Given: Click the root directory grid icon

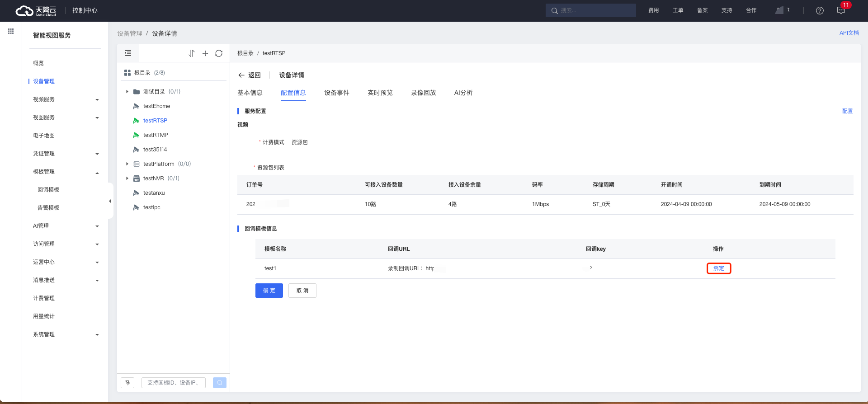Looking at the screenshot, I should (127, 73).
